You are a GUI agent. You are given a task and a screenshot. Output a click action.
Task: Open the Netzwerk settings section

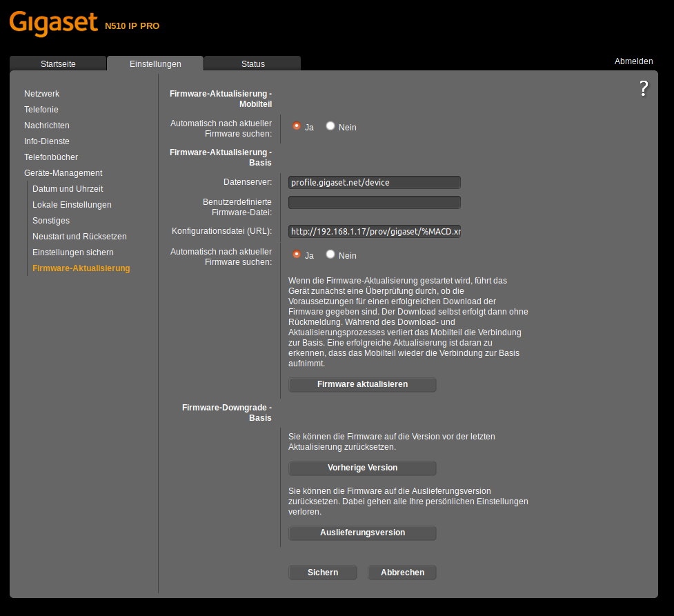(x=41, y=93)
